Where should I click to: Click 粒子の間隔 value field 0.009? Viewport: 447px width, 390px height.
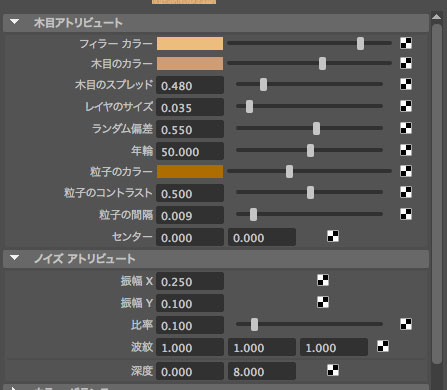[190, 215]
